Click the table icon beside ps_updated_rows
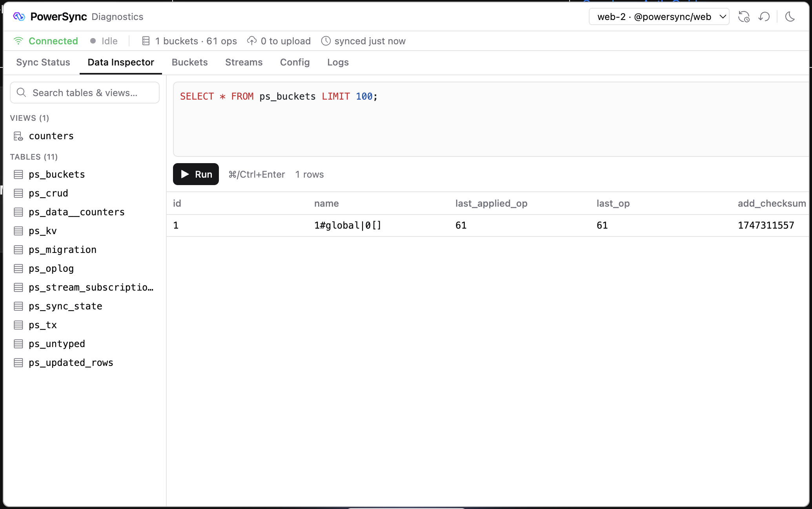812x509 pixels. click(18, 363)
